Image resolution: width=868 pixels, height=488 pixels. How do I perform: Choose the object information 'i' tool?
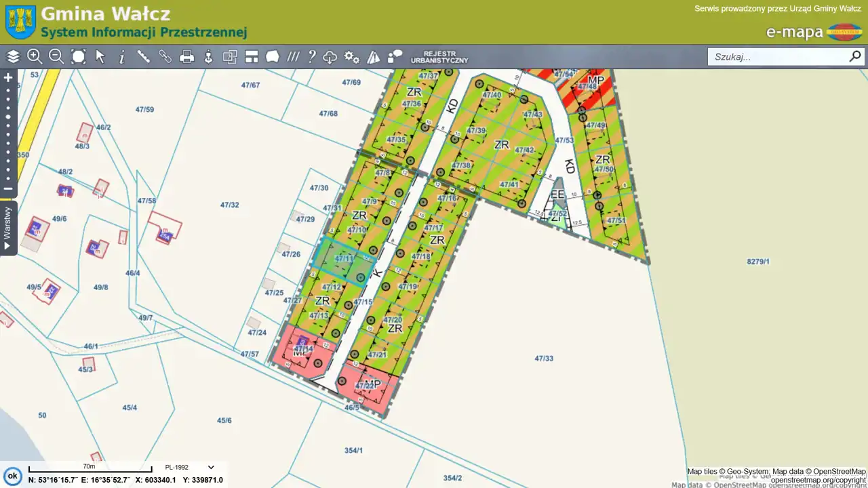pyautogui.click(x=122, y=57)
